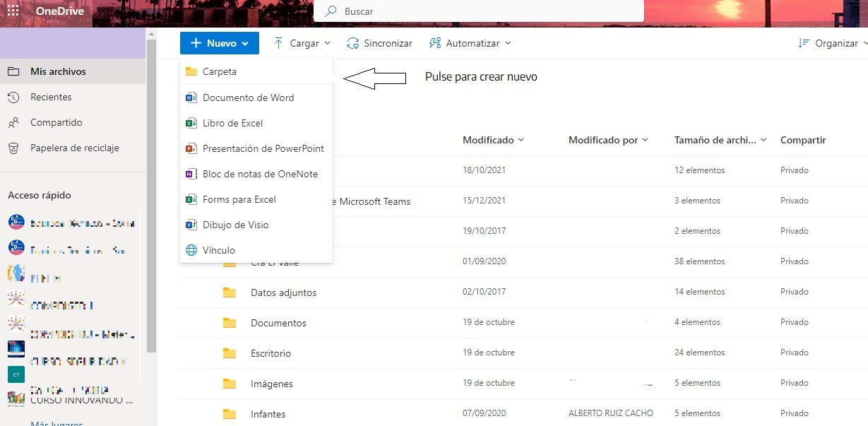
Task: Open the Escritorio folder
Action: point(270,353)
